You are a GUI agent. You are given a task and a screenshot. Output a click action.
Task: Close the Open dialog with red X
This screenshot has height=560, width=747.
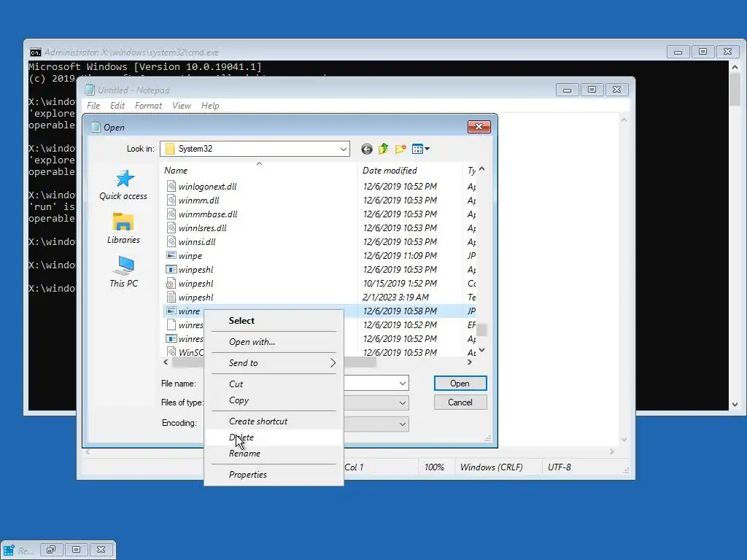479,127
